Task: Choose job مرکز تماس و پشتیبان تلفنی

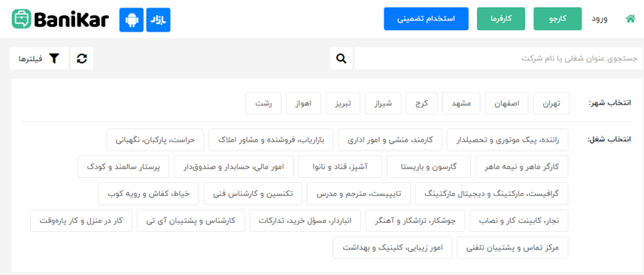Action: click(512, 247)
